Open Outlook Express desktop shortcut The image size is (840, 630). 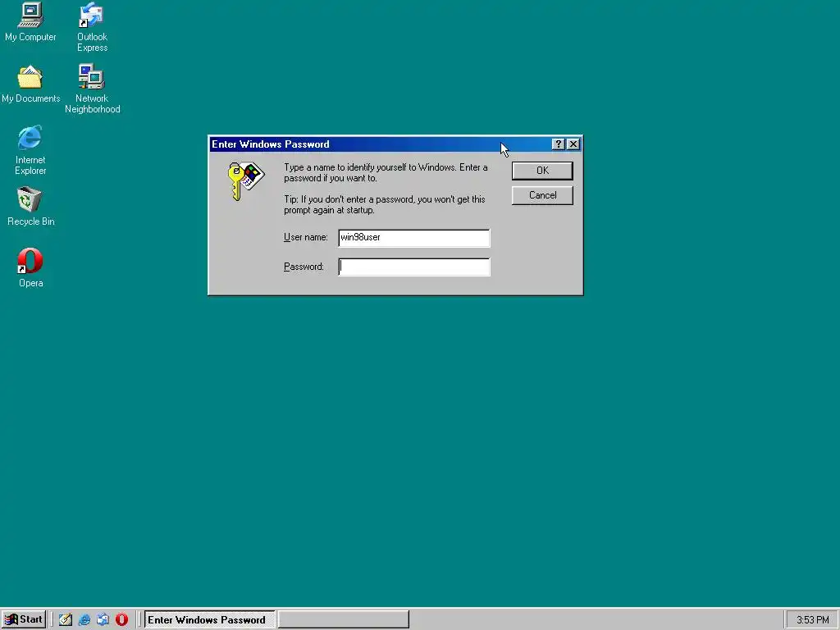(x=92, y=27)
